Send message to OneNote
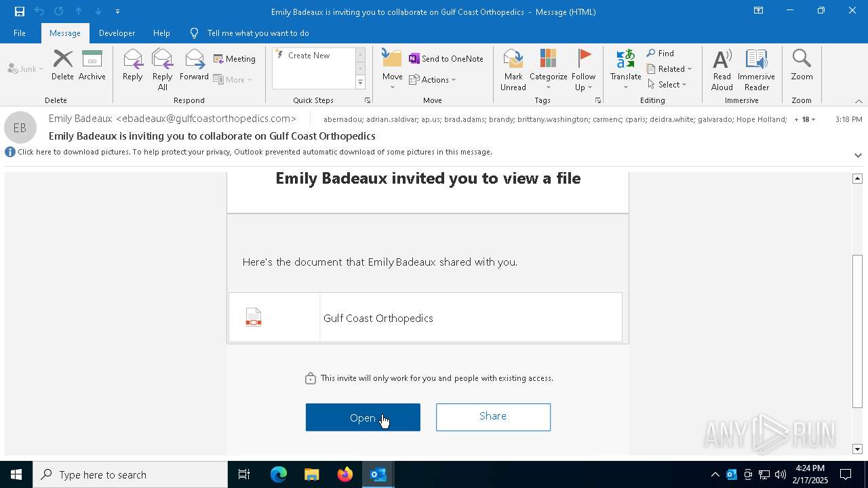The height and width of the screenshot is (488, 868). tap(446, 59)
